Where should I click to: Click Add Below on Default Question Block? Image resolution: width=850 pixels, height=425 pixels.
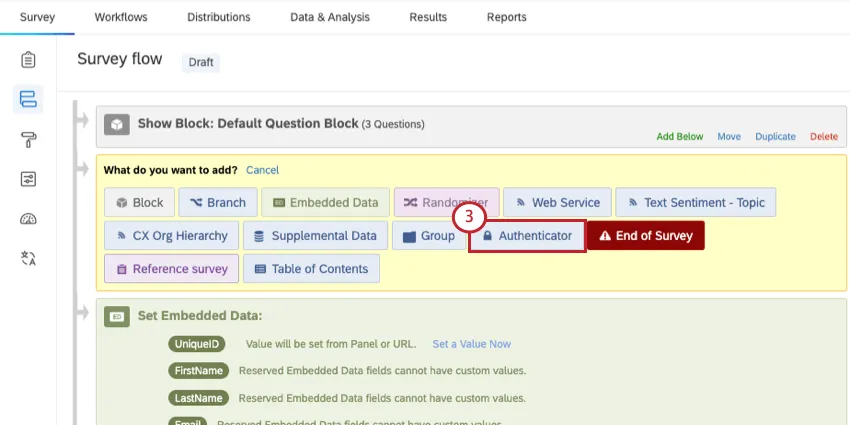[x=680, y=137]
